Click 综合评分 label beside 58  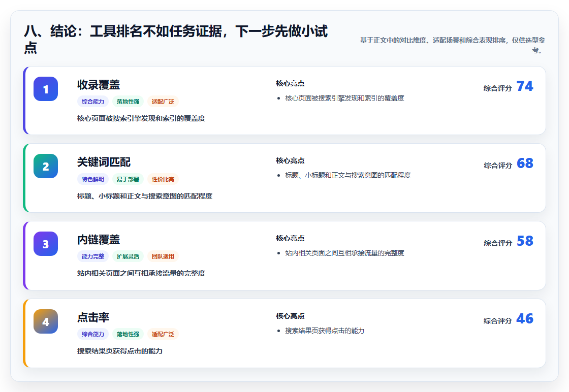pyautogui.click(x=498, y=243)
